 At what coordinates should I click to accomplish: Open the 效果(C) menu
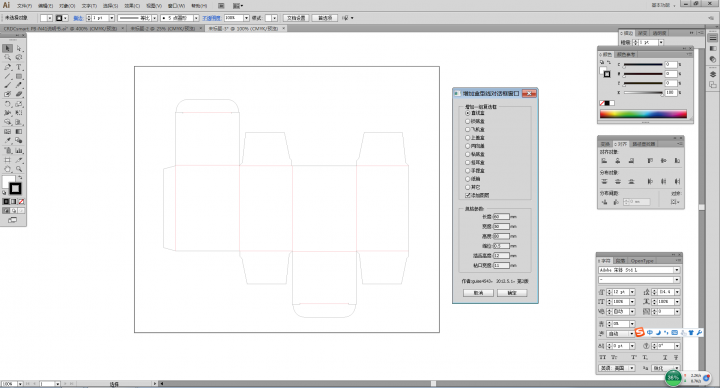point(132,6)
